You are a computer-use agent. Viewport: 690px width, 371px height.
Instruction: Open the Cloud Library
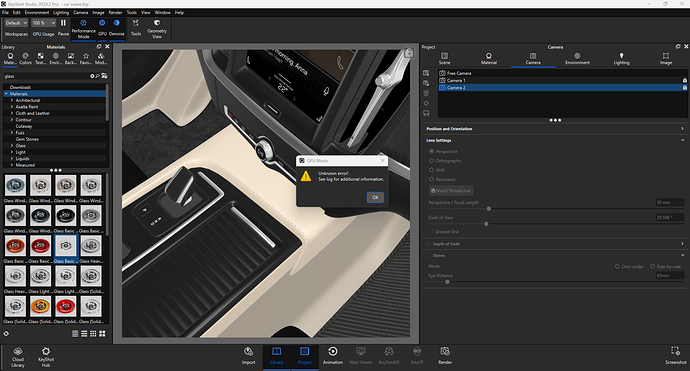[x=18, y=356]
